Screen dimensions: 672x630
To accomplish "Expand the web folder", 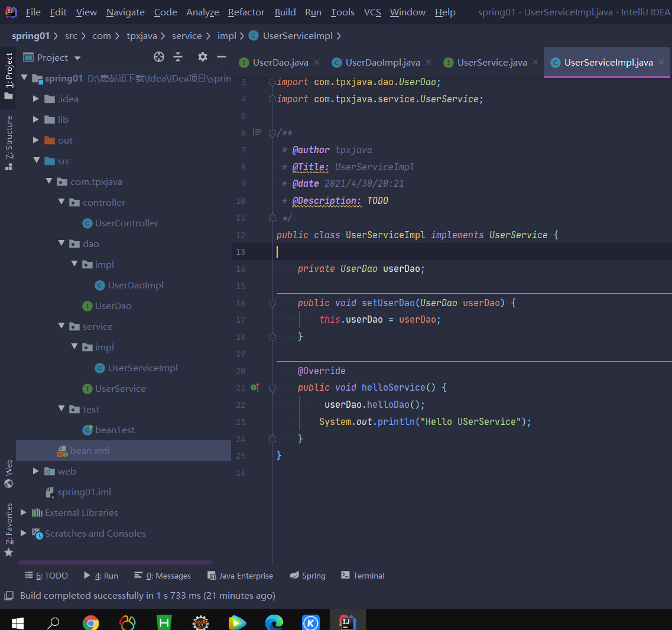I will click(x=36, y=471).
